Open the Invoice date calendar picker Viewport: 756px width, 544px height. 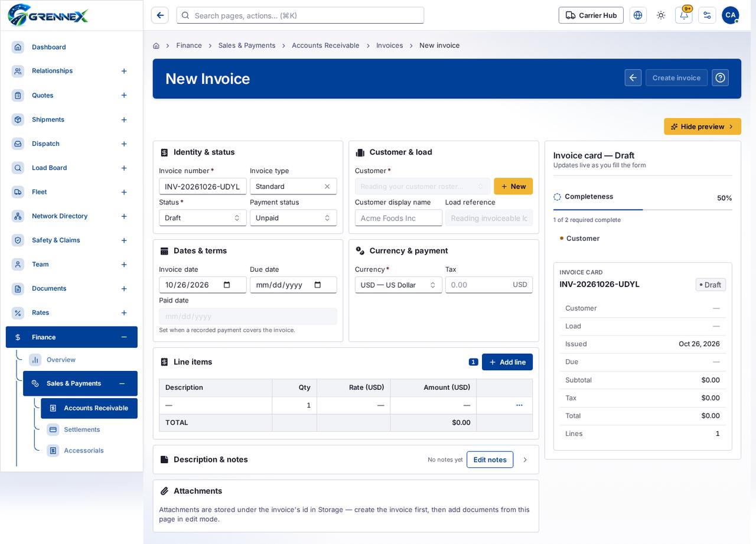pos(227,285)
